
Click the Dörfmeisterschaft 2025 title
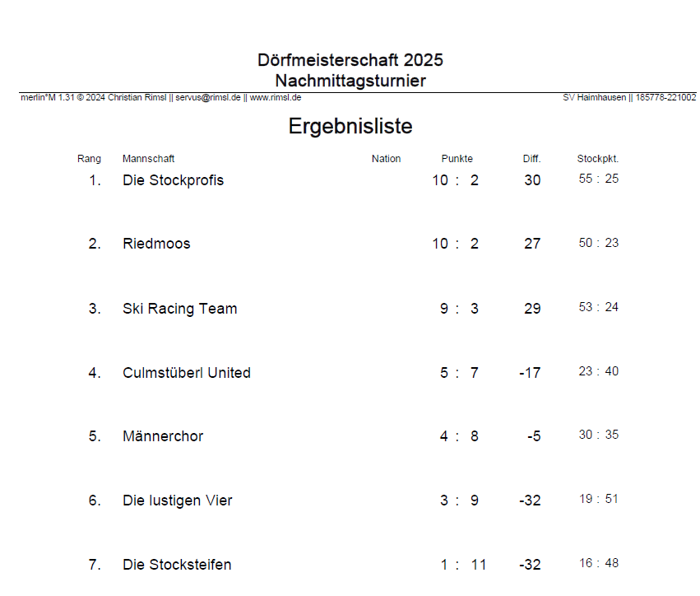tap(350, 60)
